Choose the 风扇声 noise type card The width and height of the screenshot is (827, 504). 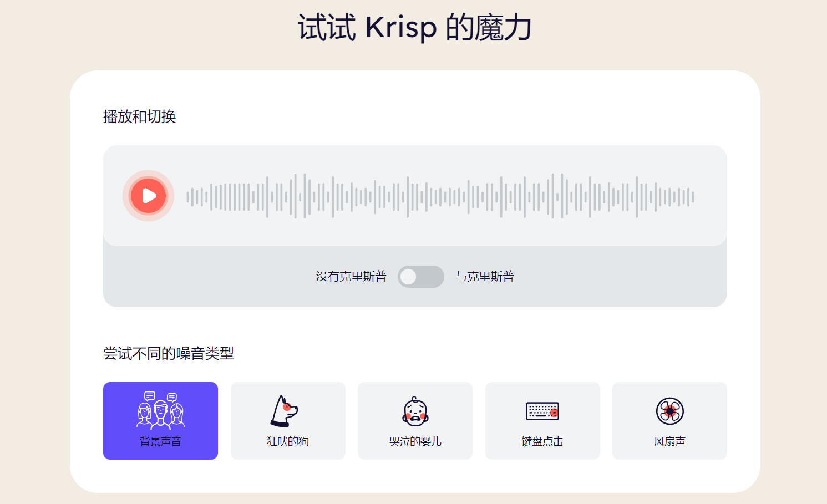(669, 420)
